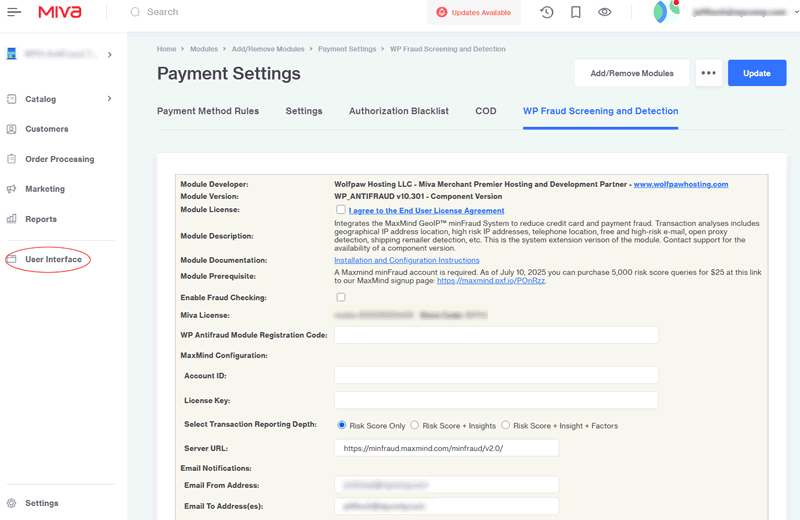Click the Customers sidebar icon
The height and width of the screenshot is (520, 800).
(12, 129)
